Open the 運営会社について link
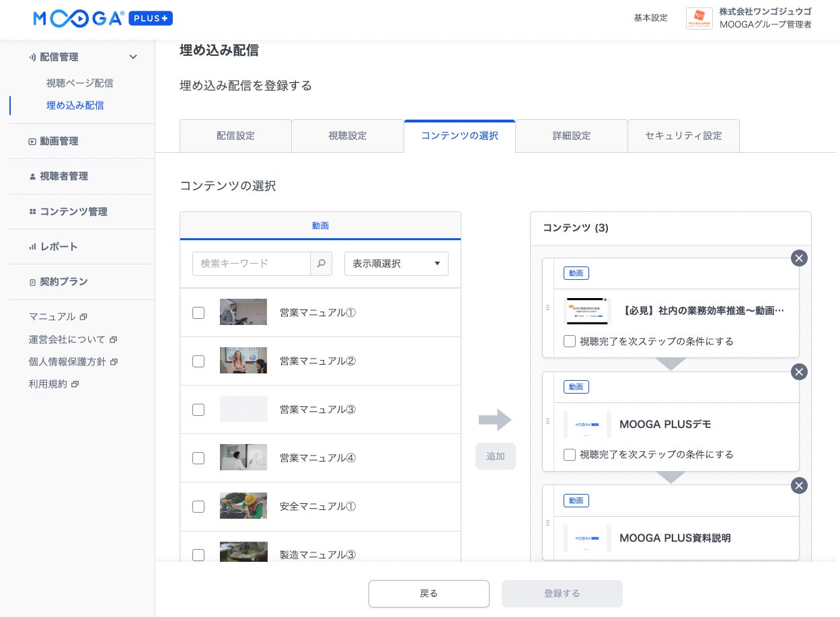The width and height of the screenshot is (840, 617). [x=67, y=340]
